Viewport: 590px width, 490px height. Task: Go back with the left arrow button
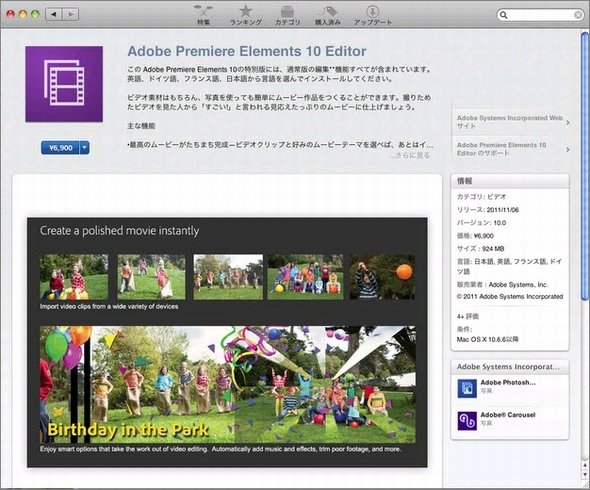pos(53,14)
